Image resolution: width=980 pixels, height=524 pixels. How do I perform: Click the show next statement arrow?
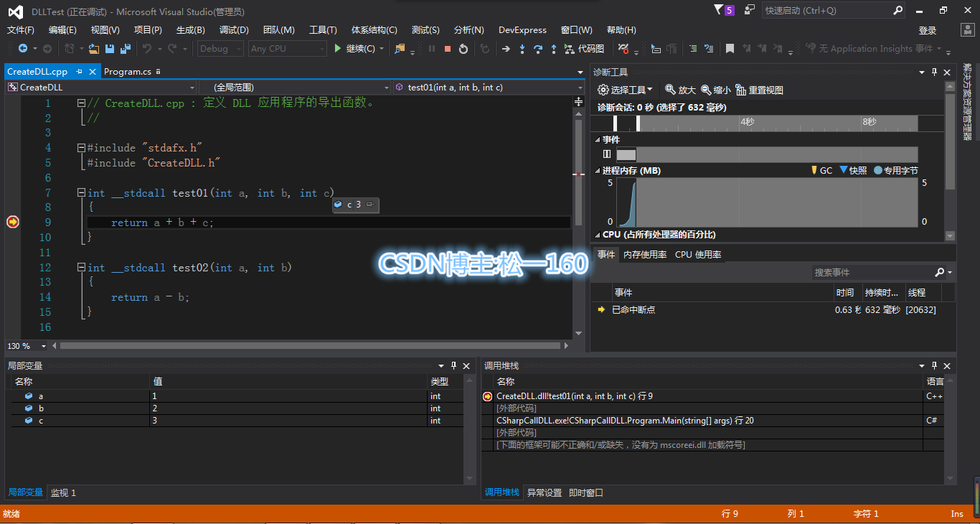click(x=506, y=49)
